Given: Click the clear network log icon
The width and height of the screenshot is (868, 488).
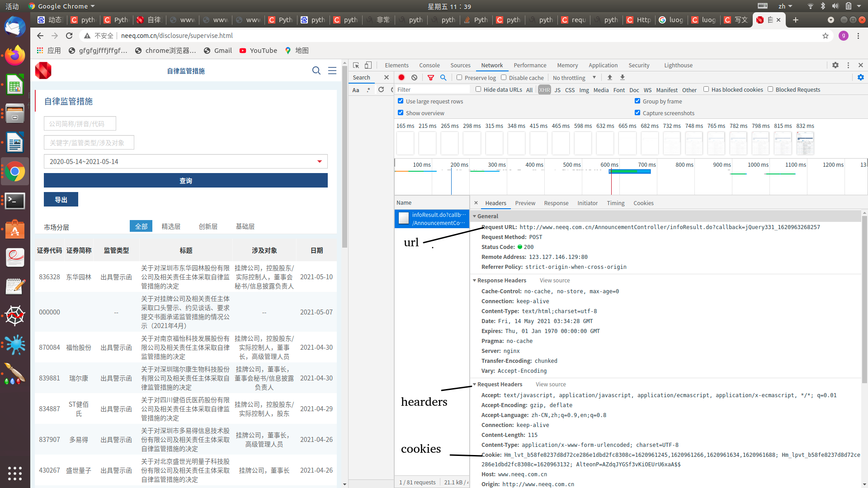Looking at the screenshot, I should click(414, 78).
